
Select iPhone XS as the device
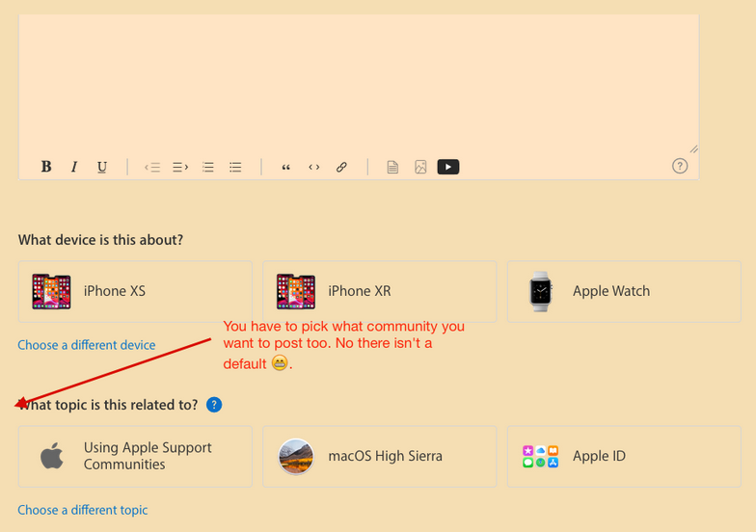(x=135, y=291)
